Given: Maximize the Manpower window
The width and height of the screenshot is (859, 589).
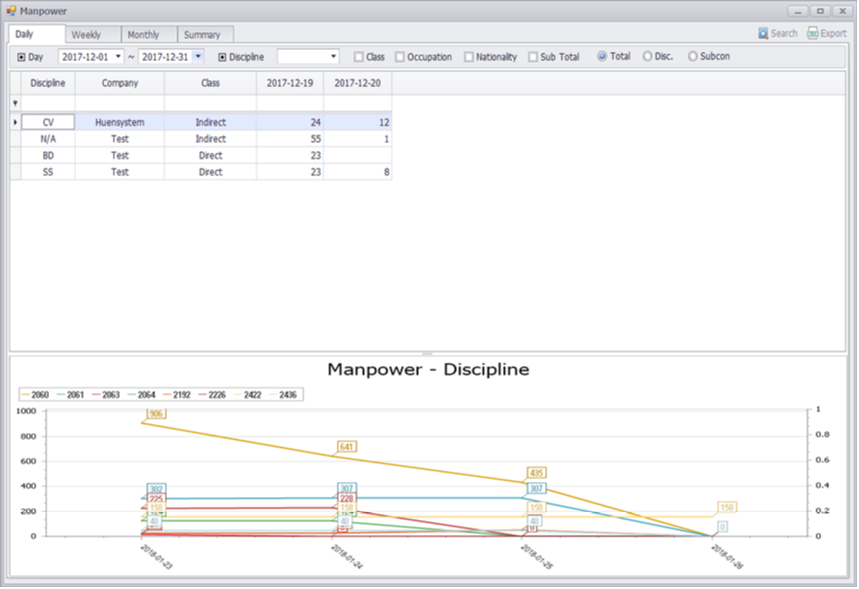Looking at the screenshot, I should coord(820,11).
